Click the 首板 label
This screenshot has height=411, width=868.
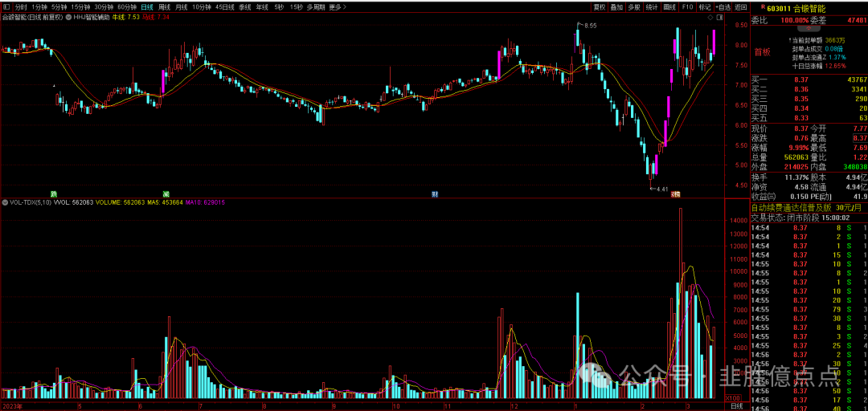click(762, 52)
